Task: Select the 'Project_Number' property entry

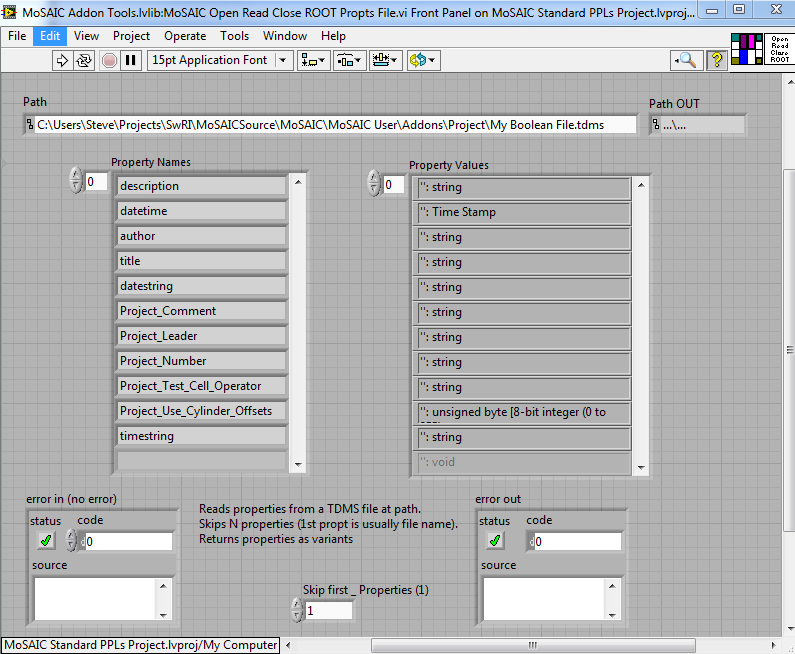Action: click(x=201, y=361)
